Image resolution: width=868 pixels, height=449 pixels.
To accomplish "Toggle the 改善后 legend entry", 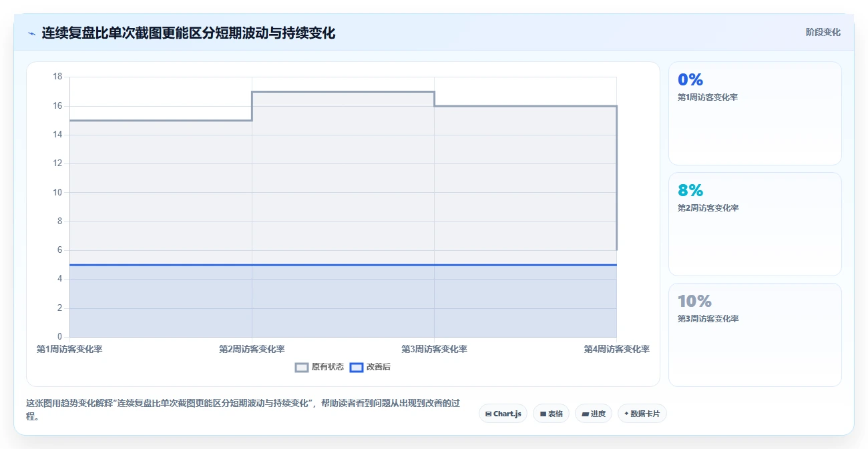I will point(371,367).
